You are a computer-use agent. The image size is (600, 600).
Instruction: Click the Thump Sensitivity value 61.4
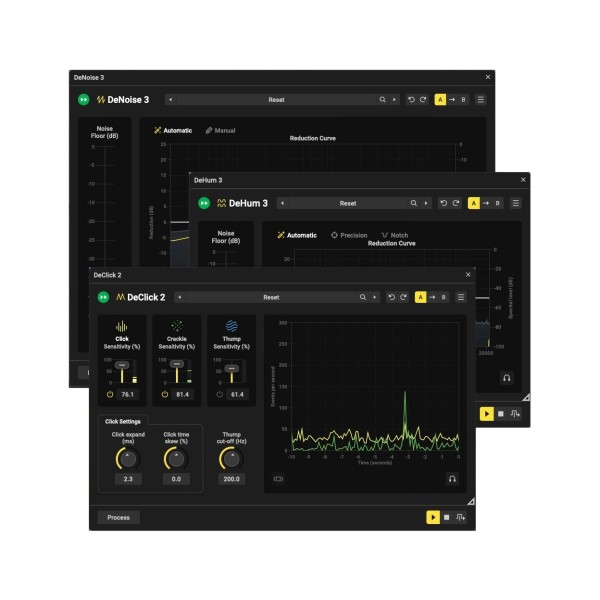click(237, 395)
